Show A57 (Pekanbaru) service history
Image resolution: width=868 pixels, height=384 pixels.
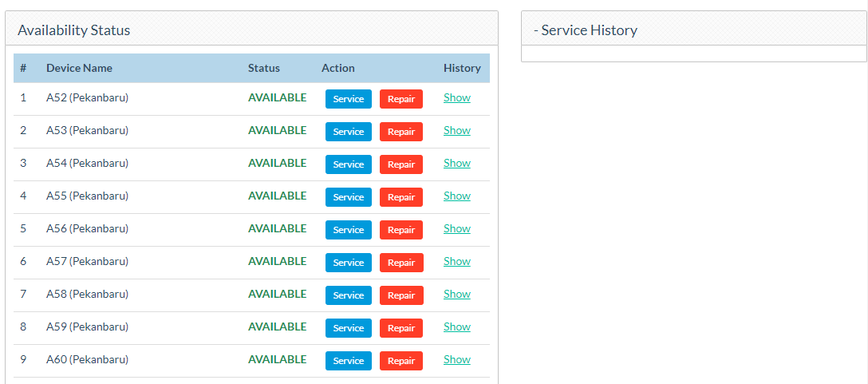[x=456, y=261]
